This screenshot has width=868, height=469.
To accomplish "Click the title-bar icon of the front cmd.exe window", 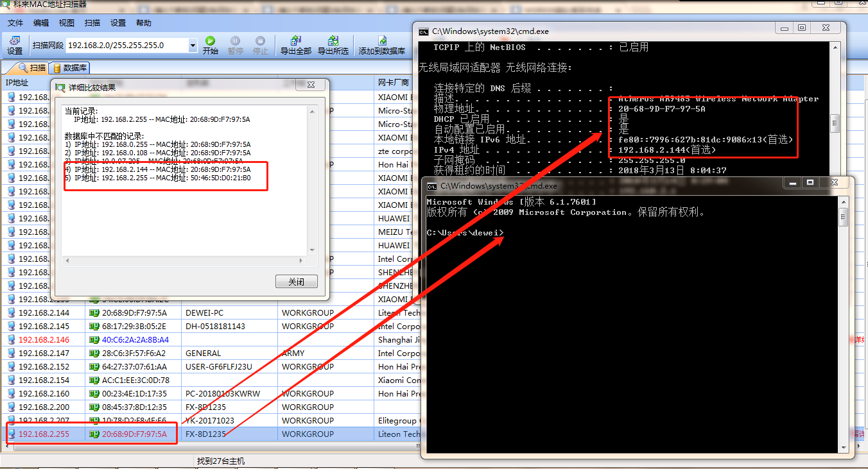I will 433,185.
